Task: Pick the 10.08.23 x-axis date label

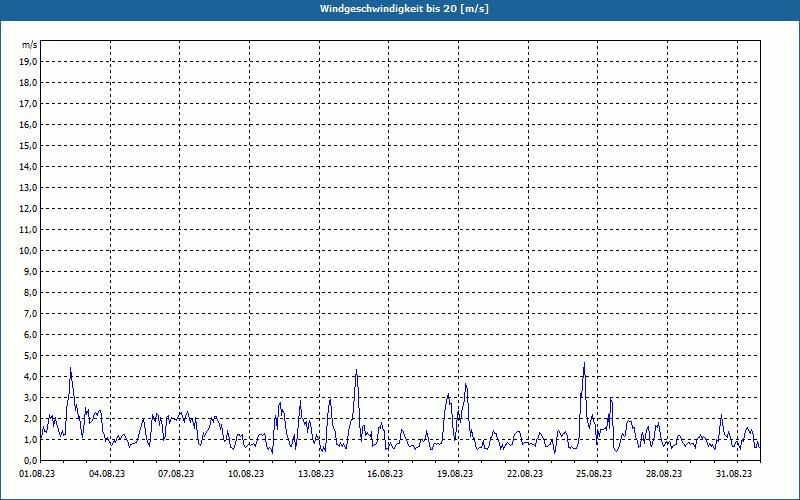Action: click(245, 474)
